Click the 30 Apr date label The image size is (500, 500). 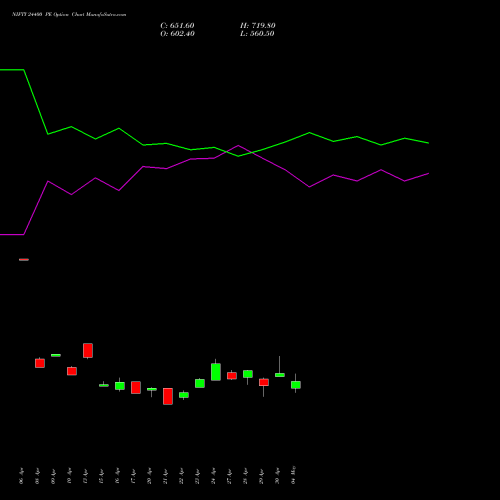277,476
